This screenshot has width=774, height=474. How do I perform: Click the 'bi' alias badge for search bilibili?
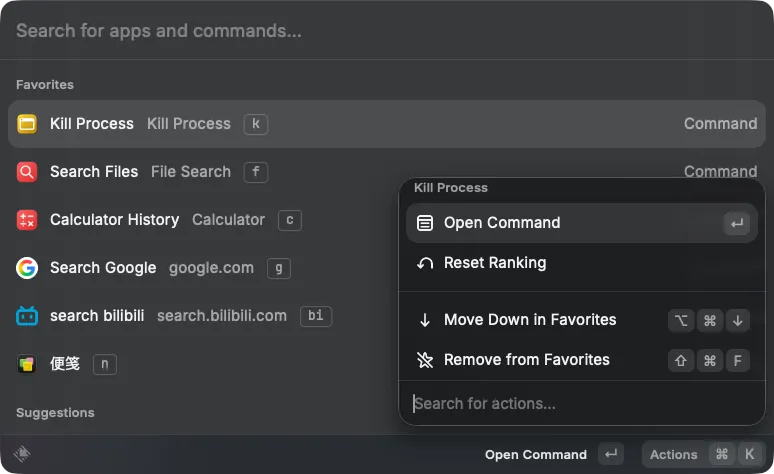tap(315, 316)
